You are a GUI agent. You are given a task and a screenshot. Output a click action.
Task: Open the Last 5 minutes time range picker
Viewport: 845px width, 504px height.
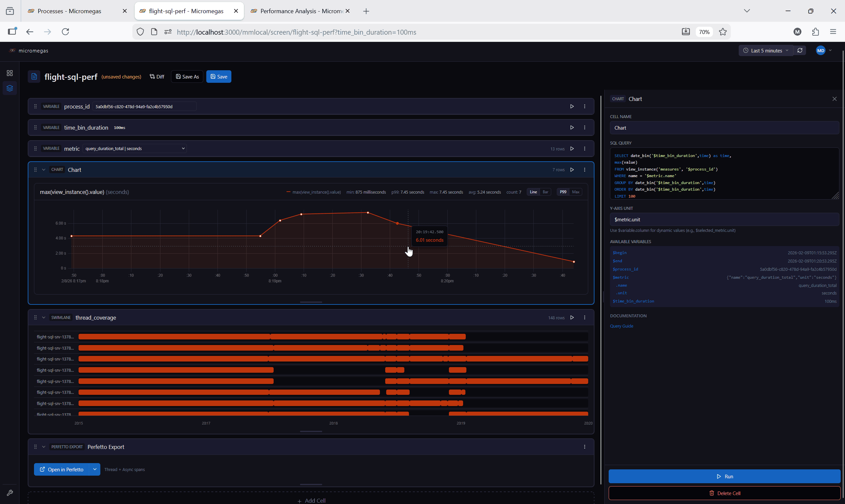(766, 50)
